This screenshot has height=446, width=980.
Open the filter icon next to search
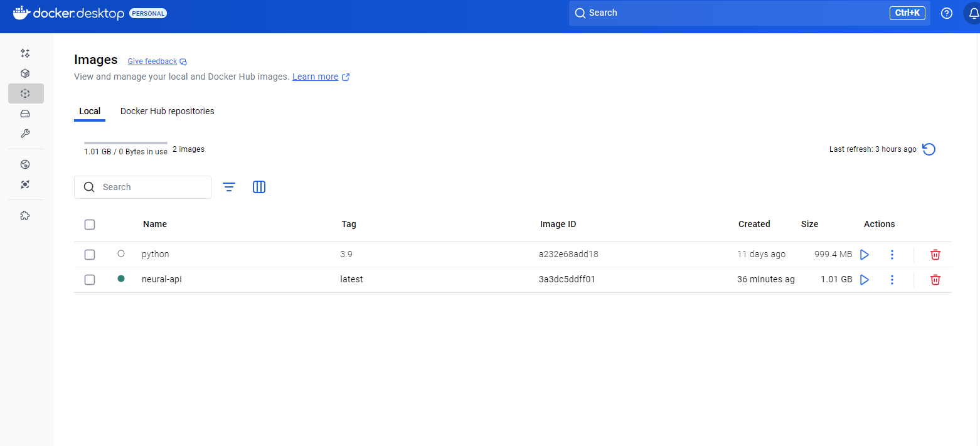229,187
